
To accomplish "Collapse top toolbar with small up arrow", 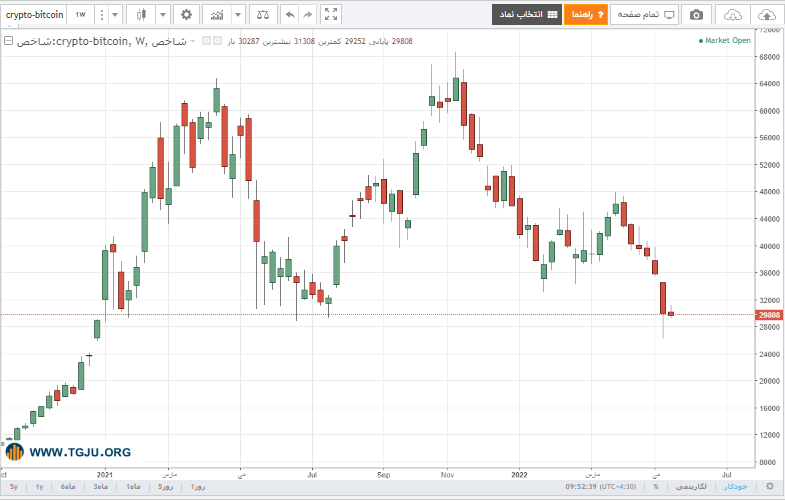I will coord(10,26).
